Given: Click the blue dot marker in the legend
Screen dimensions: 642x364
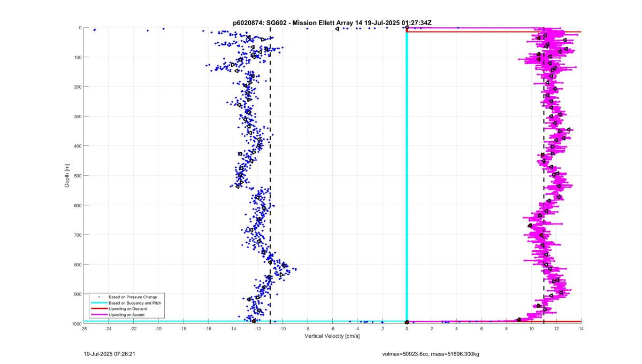Looking at the screenshot, I should [99, 297].
